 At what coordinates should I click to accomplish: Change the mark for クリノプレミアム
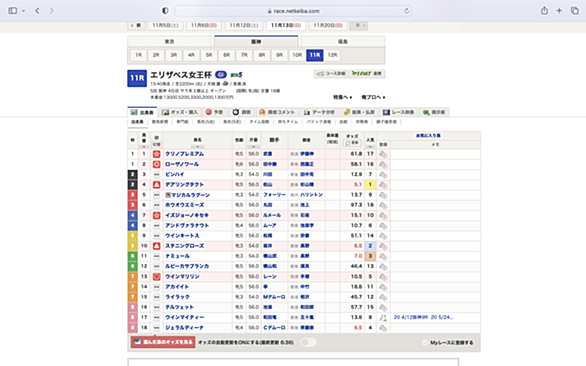(x=157, y=154)
